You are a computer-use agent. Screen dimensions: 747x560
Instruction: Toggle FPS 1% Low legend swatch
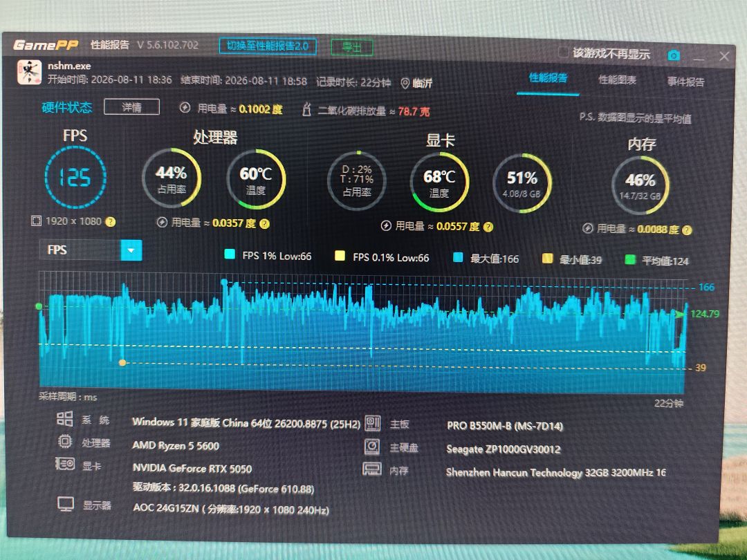[x=230, y=254]
